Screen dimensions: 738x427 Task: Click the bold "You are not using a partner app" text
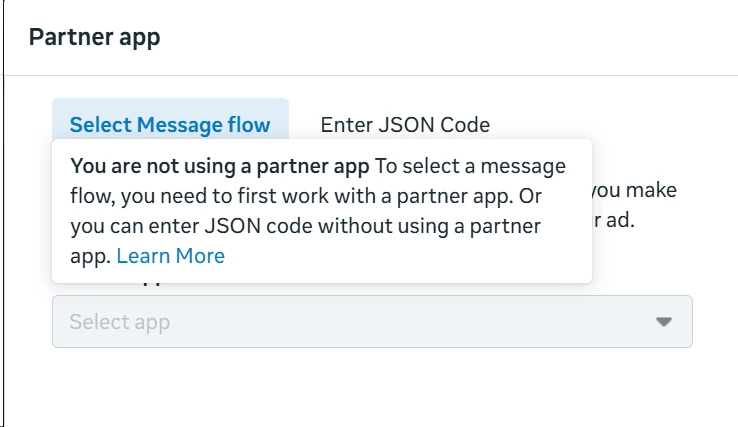tap(220, 166)
